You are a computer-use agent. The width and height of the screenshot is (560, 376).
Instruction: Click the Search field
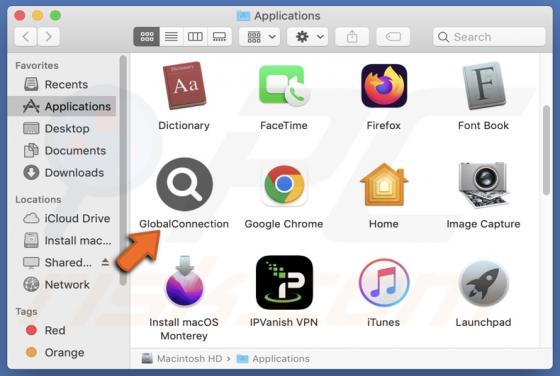tap(489, 37)
